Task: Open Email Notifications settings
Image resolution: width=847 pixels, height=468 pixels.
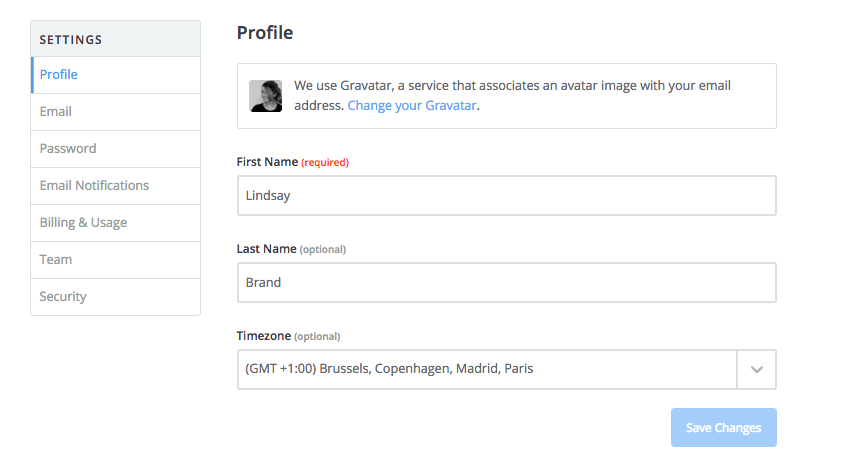Action: 116,186
